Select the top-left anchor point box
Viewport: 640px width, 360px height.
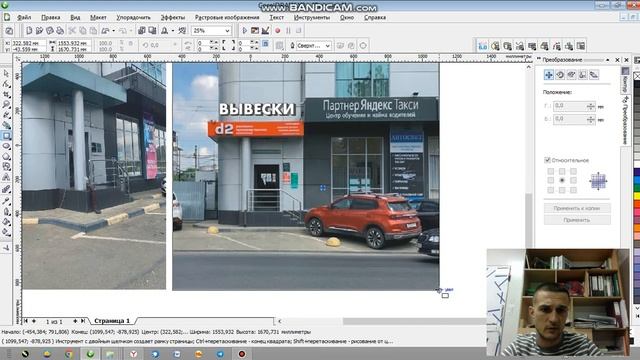pos(551,171)
